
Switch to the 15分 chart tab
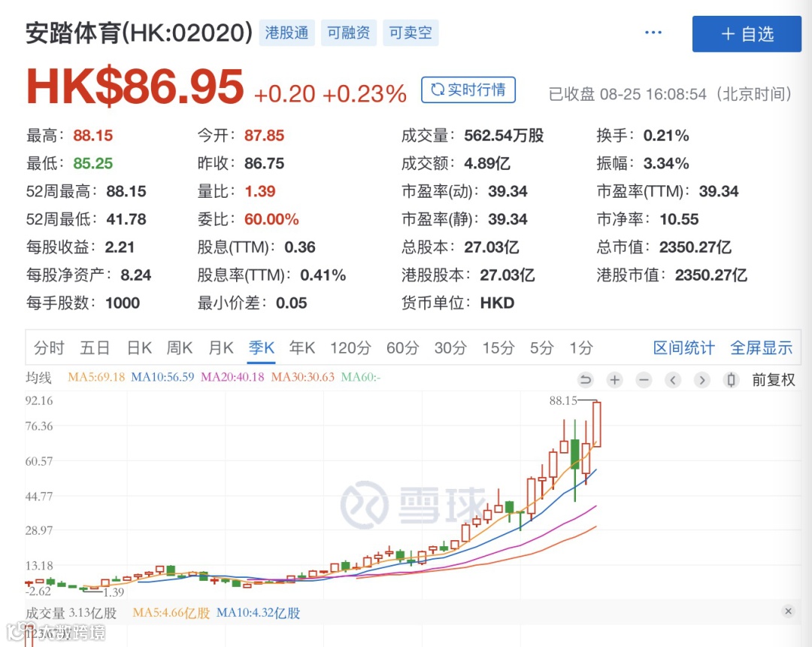(x=498, y=348)
